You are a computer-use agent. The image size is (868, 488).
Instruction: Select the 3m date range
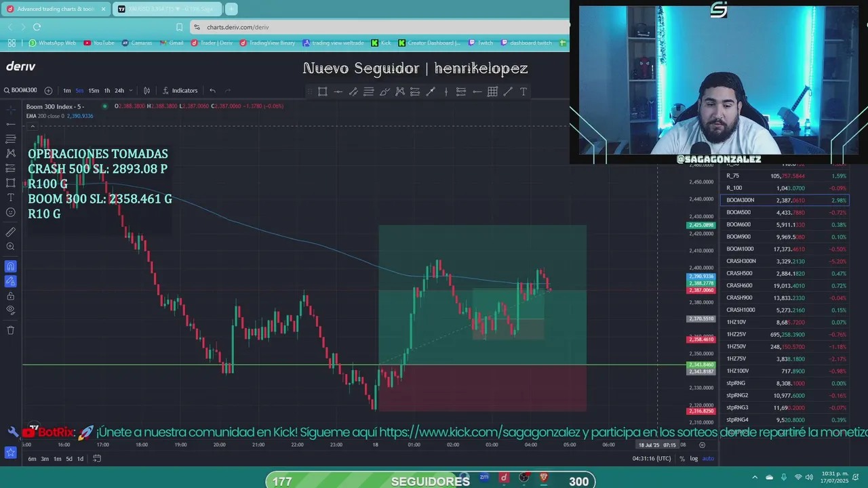[45, 459]
